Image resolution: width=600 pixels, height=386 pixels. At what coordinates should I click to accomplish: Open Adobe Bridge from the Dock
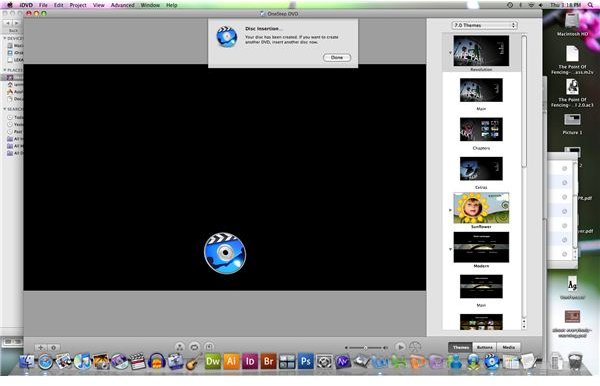(x=268, y=361)
